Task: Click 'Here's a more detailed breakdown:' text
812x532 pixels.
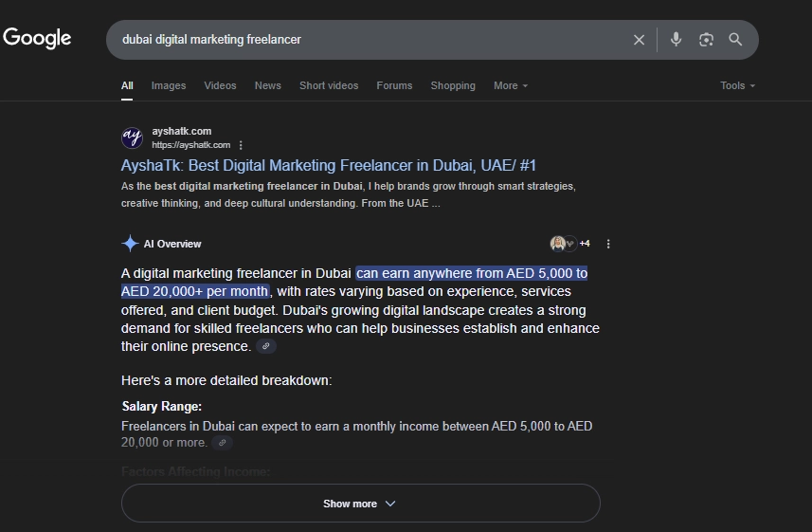Action: tap(226, 380)
